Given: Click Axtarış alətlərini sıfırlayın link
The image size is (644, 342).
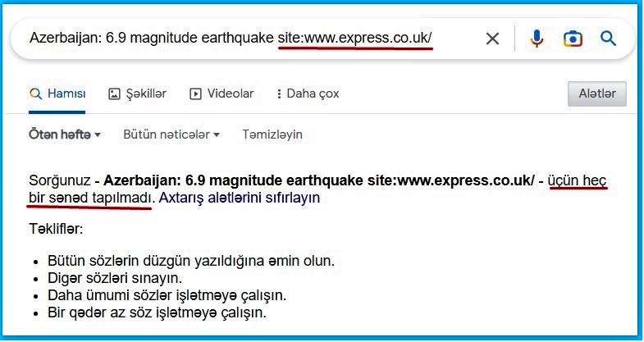Looking at the screenshot, I should point(239,198).
